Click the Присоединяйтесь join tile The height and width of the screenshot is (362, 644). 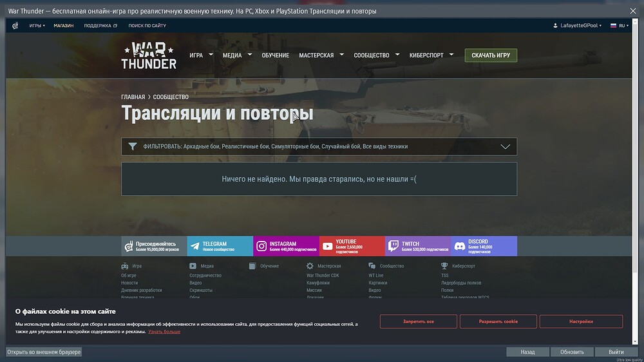(154, 246)
